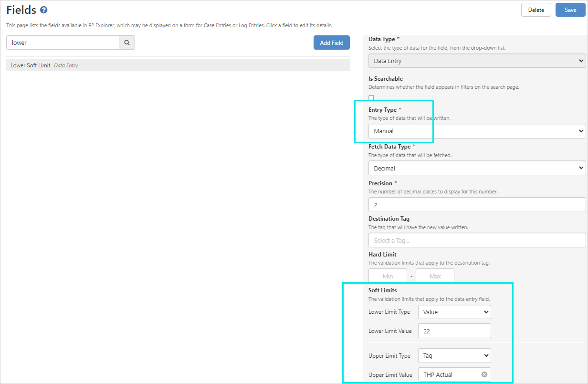Click the Destination Tag select box
This screenshot has height=384, width=588.
(477, 240)
